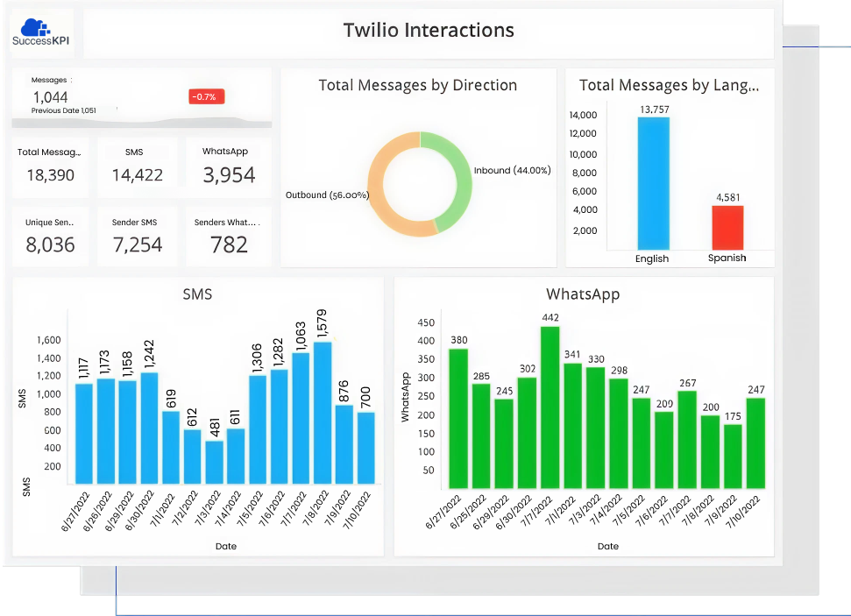Select the SMS bar valued 612
851x616 pixels.
click(193, 457)
